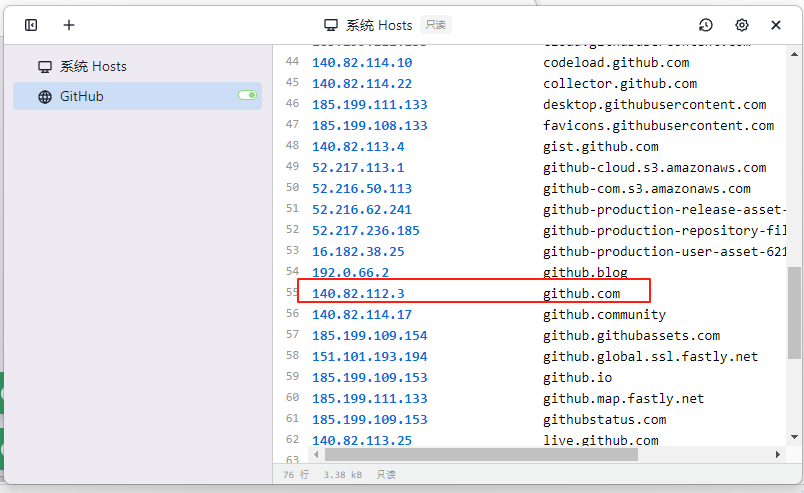Click github-com.s3.amazonaws.com hostname
This screenshot has width=804, height=493.
click(647, 189)
